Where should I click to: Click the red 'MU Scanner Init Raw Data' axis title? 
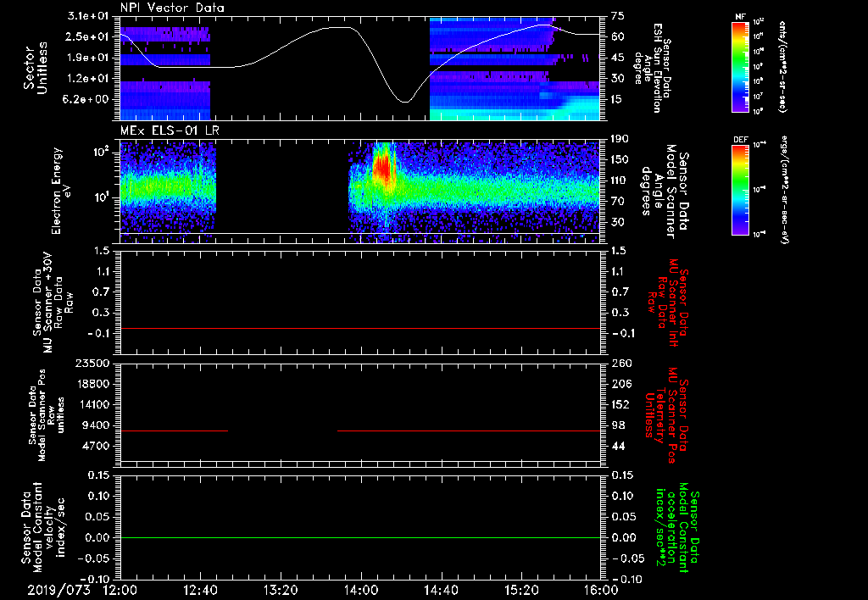[668, 302]
